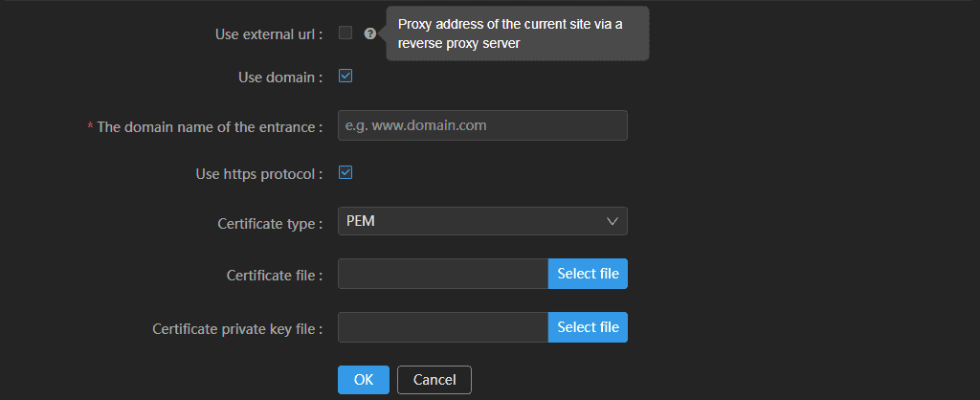980x400 pixels.
Task: Click 'The domain name of the entrance' label
Action: point(210,127)
